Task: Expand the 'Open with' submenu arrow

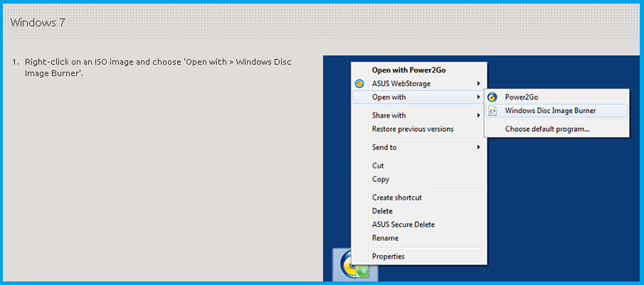Action: click(478, 97)
